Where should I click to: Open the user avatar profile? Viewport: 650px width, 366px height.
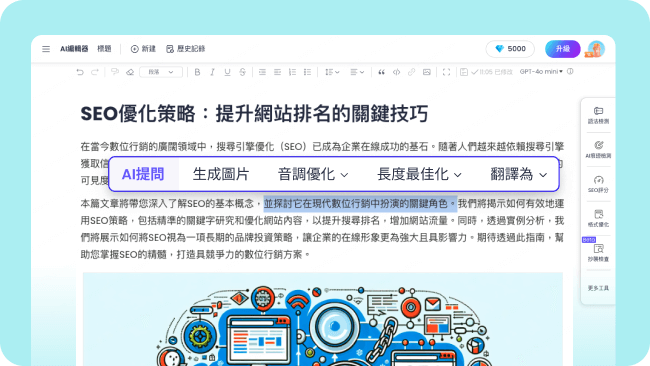point(596,49)
